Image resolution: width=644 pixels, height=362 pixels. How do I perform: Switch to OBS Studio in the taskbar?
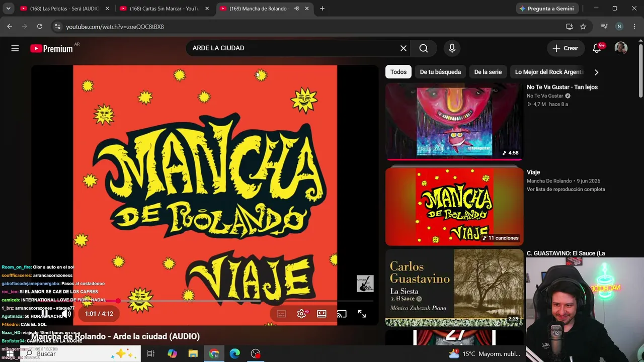256,354
